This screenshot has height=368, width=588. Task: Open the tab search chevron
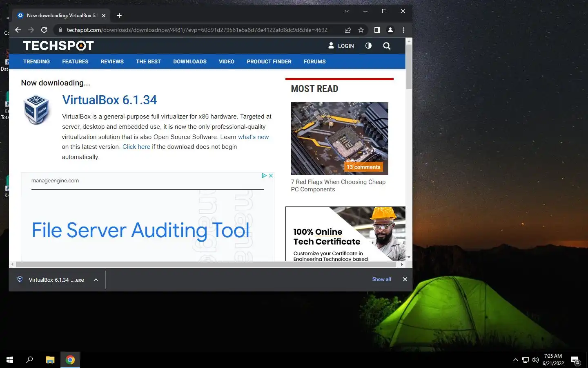coord(347,11)
